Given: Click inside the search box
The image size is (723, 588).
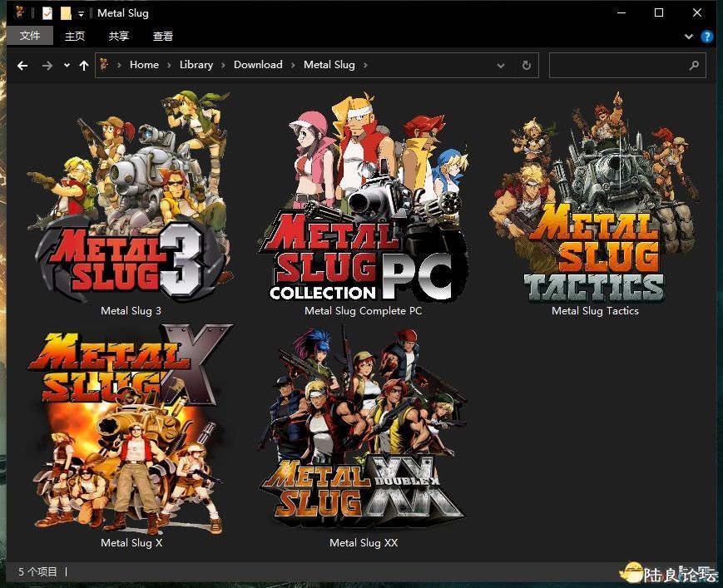Looking at the screenshot, I should tap(620, 65).
